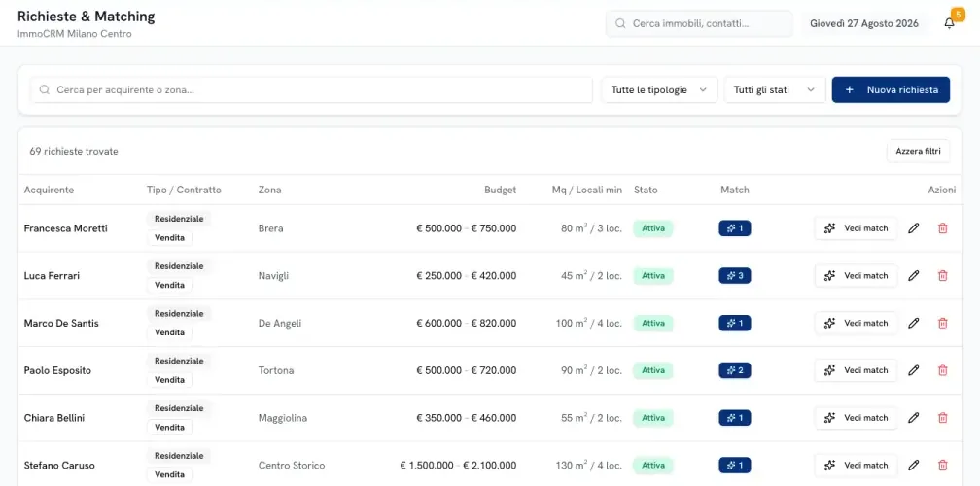Click the Centro Storico zone cell
The width and height of the screenshot is (980, 486).
click(x=292, y=466)
